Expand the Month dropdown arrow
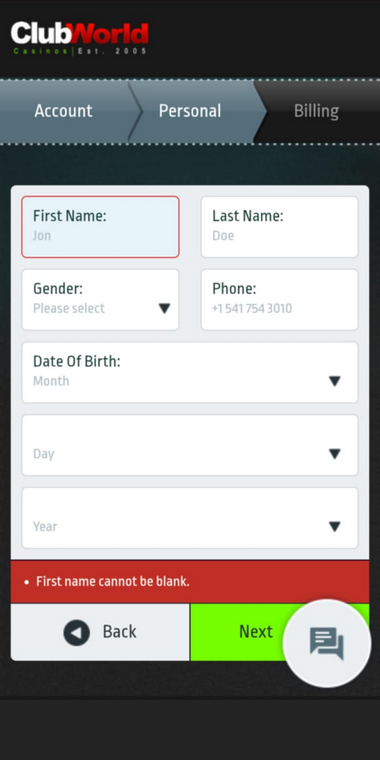The width and height of the screenshot is (380, 760). [334, 381]
